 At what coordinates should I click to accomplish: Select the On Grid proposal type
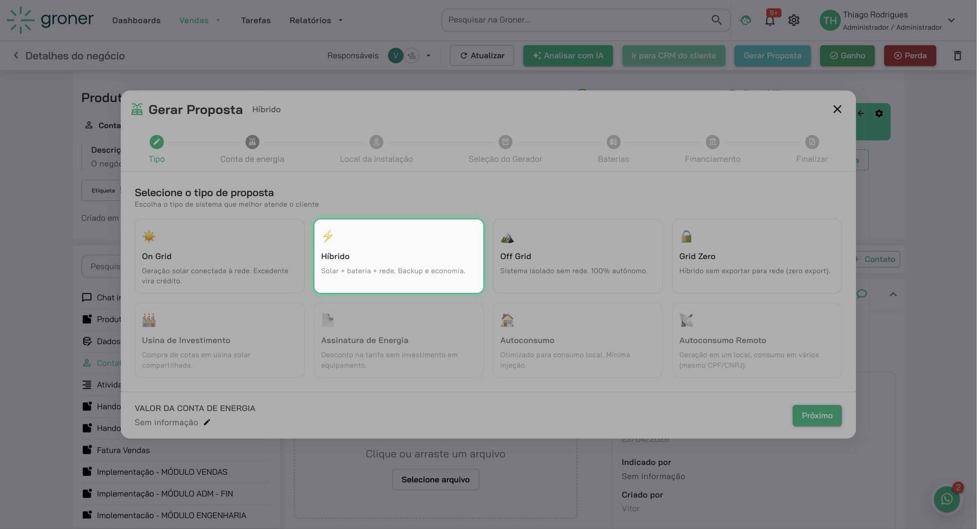point(219,256)
